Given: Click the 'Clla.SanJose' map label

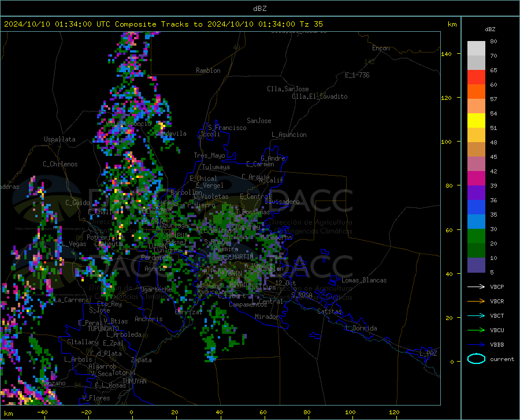Looking at the screenshot, I should click(288, 89).
